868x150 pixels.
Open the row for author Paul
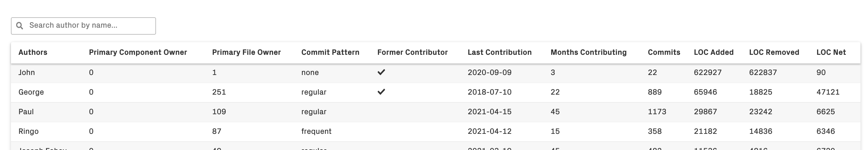26,112
